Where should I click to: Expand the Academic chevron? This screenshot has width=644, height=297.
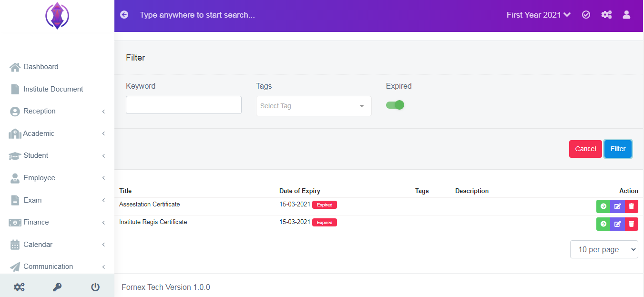click(103, 133)
